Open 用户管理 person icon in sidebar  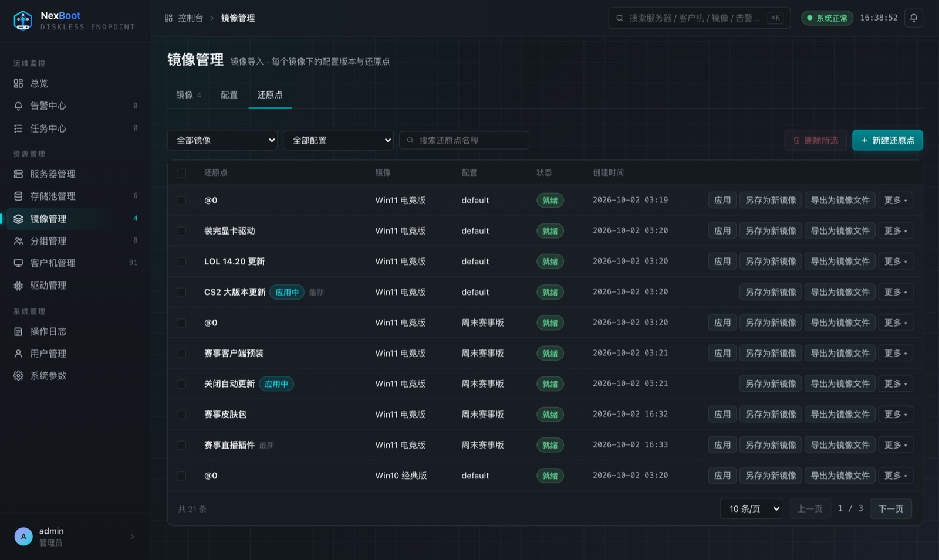[x=18, y=354]
